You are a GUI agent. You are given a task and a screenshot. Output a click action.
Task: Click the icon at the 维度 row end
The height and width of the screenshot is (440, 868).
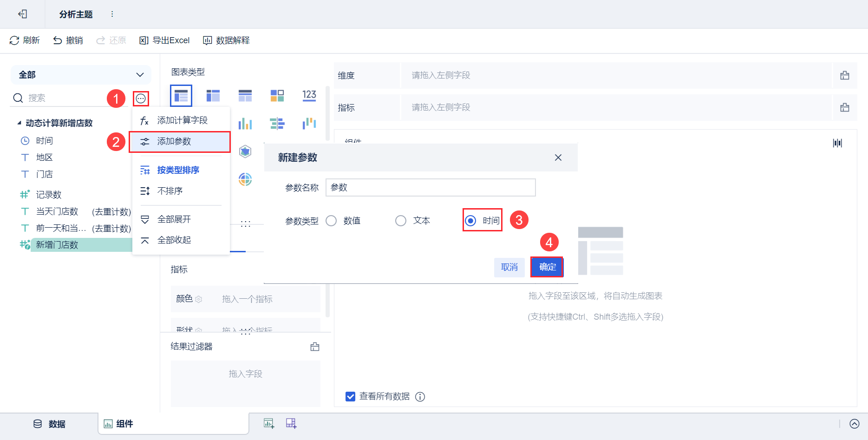pyautogui.click(x=845, y=75)
